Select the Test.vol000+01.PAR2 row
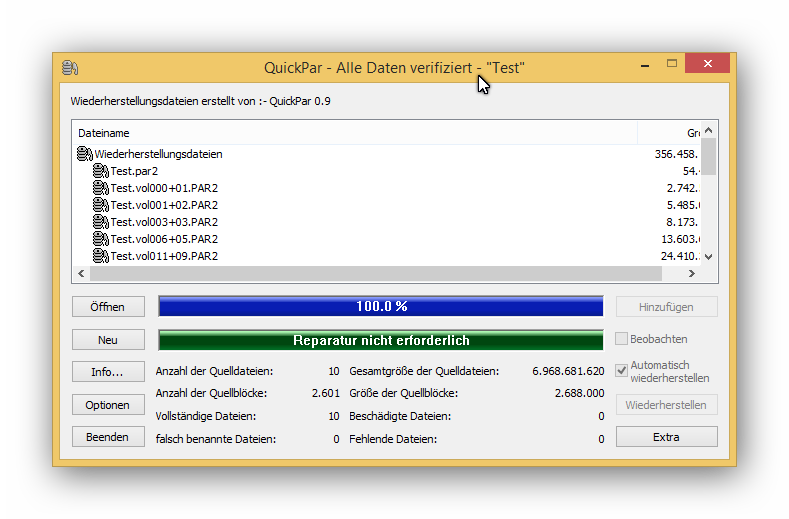This screenshot has height=519, width=789. coord(386,188)
